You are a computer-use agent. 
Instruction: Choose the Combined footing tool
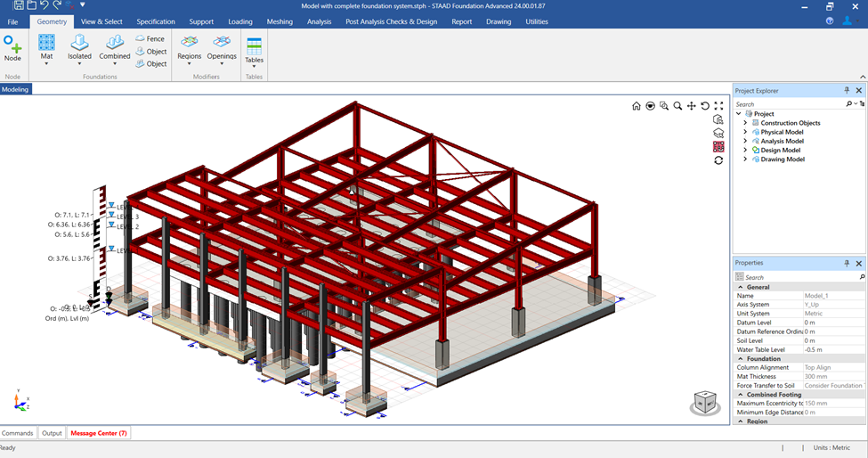[x=115, y=43]
